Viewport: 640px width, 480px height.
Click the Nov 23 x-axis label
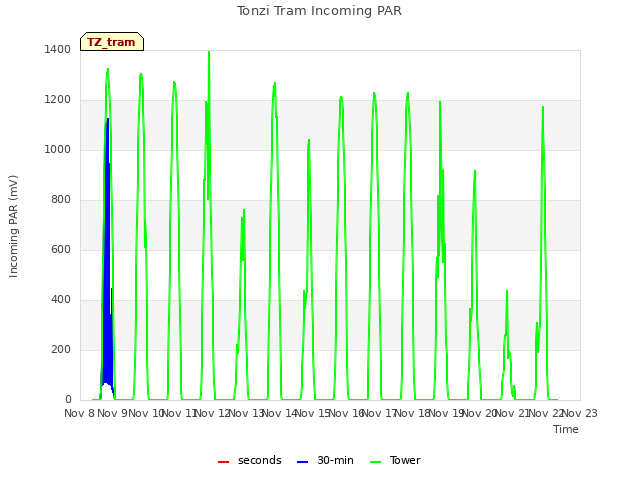point(580,413)
